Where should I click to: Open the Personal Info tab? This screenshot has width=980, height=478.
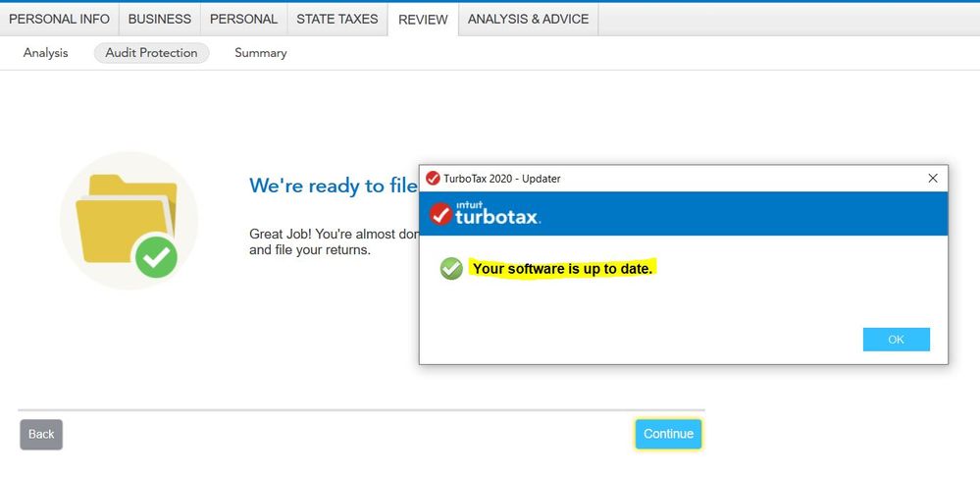[60, 20]
